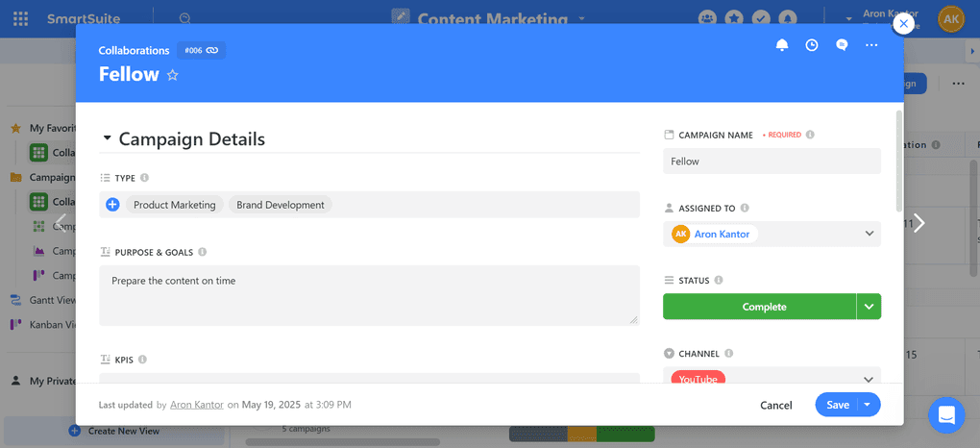This screenshot has width=980, height=448.
Task: Click the SmartSuite logo text
Action: tap(84, 19)
